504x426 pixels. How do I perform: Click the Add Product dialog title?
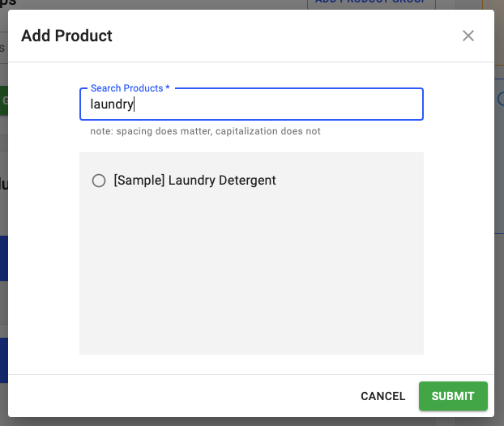point(67,36)
